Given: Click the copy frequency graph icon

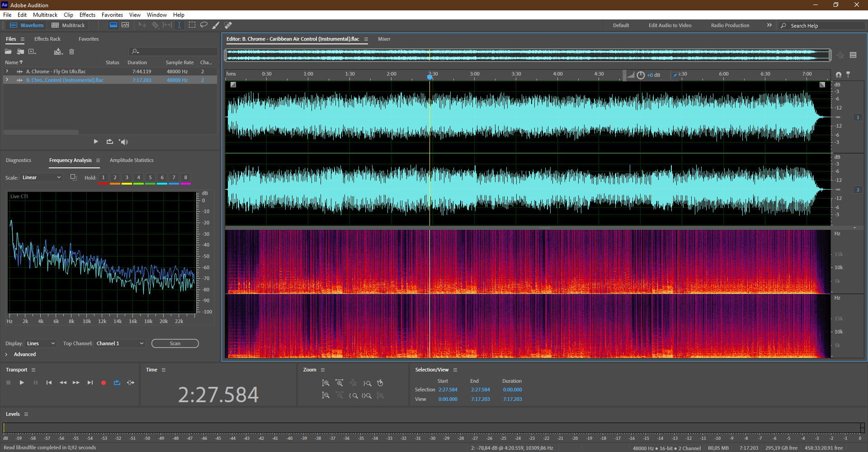Looking at the screenshot, I should click(73, 177).
